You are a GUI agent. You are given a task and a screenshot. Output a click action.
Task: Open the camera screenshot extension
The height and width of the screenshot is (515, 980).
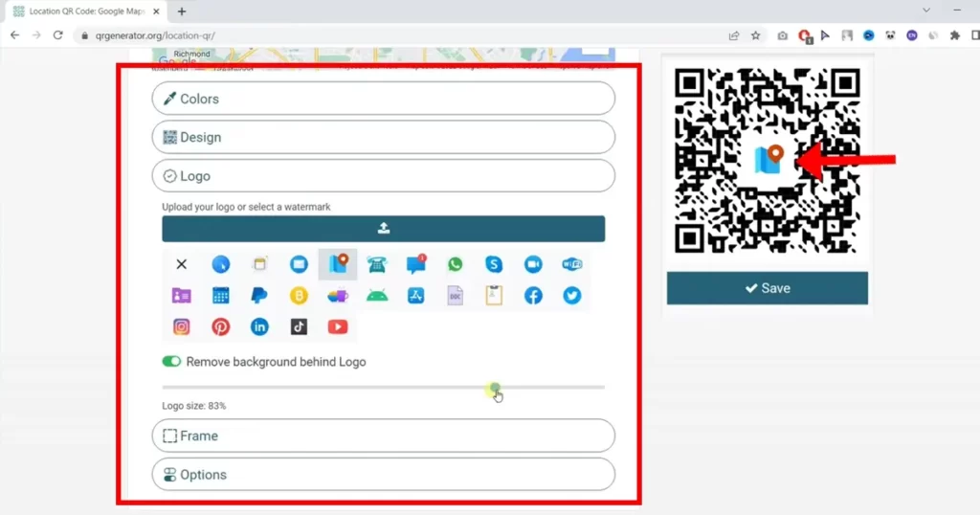coord(783,35)
